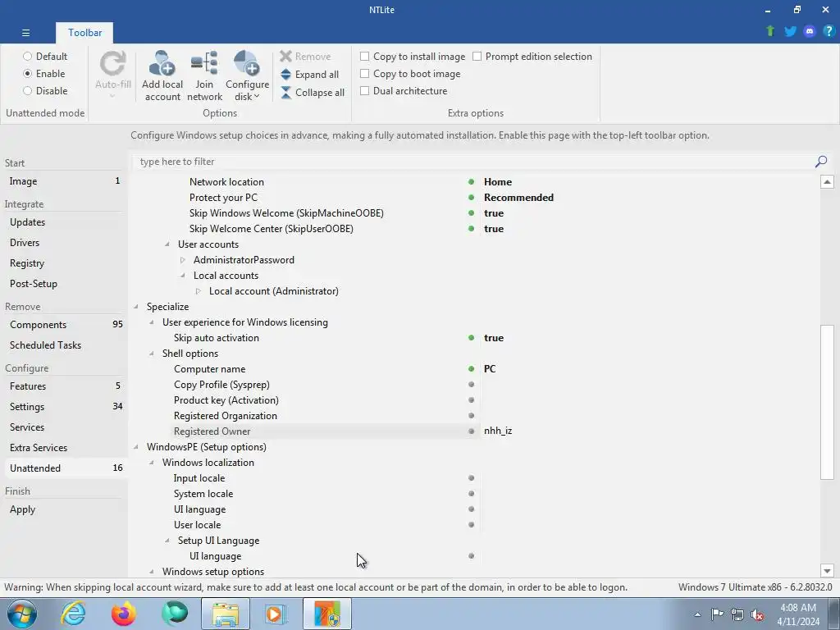Click the network tray icon
Image resolution: width=840 pixels, height=630 pixels.
737,614
